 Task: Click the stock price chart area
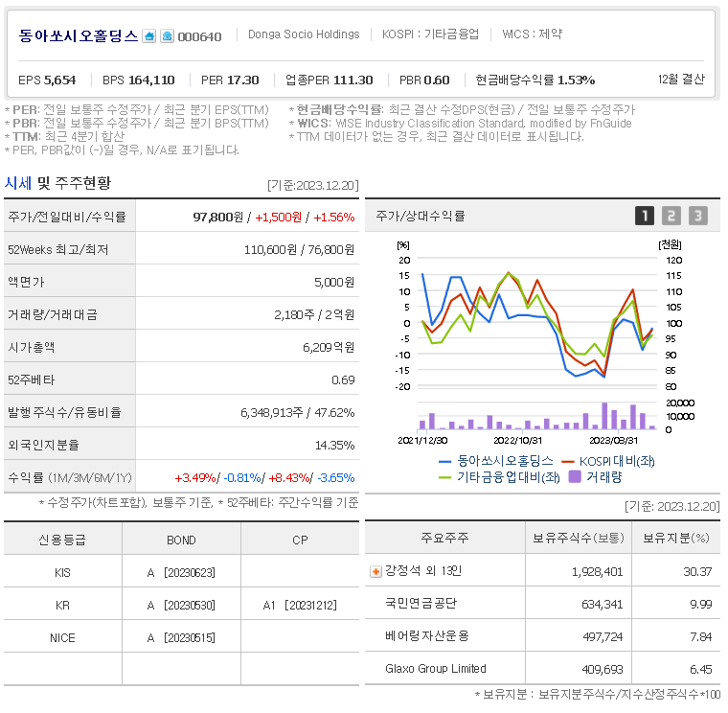point(538,323)
